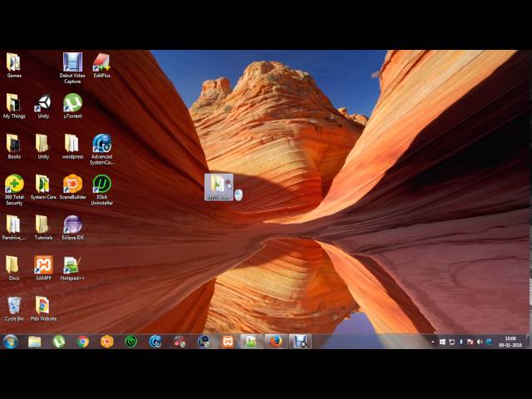Viewport: 532px width, 399px height.
Task: Select the wordpress folder on the desktop
Action: 72,144
